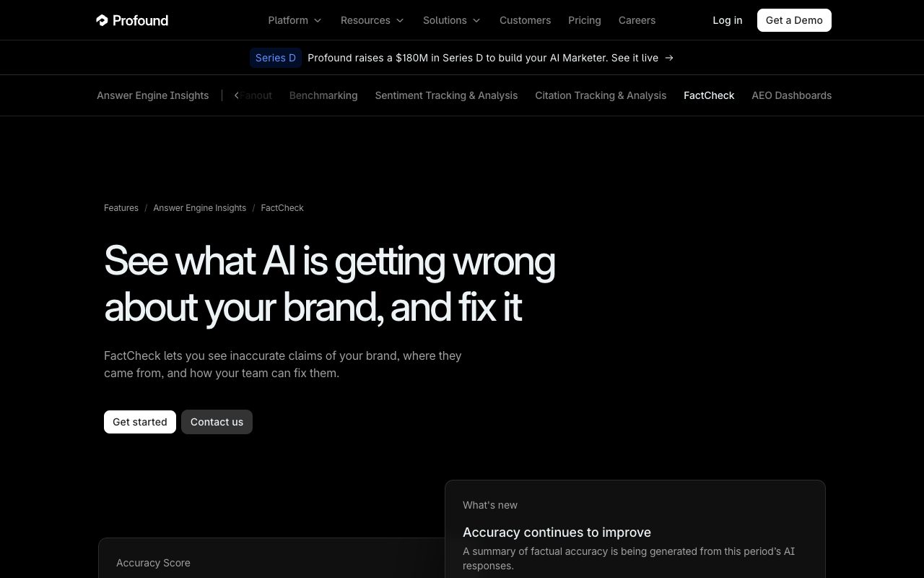Click the Accuracy Score label
924x578 pixels.
point(153,563)
